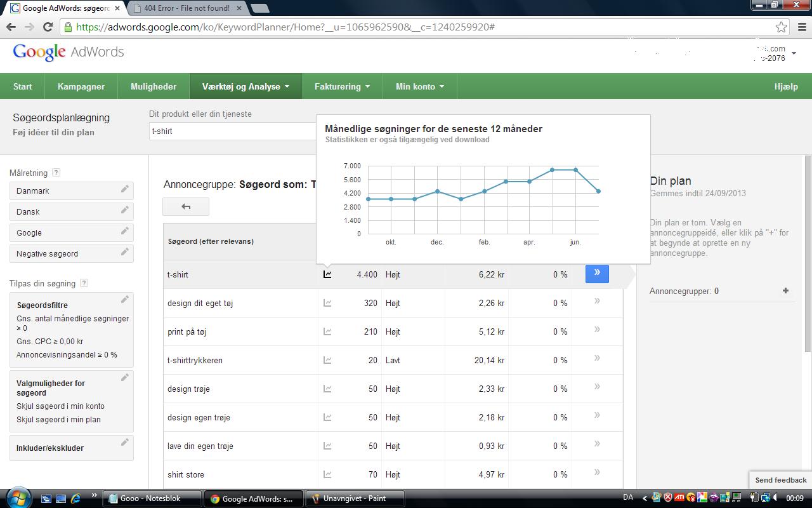Edit Valgmuligheder for søgeord pencil icon
Viewport: 812px width, 508px height.
tap(125, 378)
